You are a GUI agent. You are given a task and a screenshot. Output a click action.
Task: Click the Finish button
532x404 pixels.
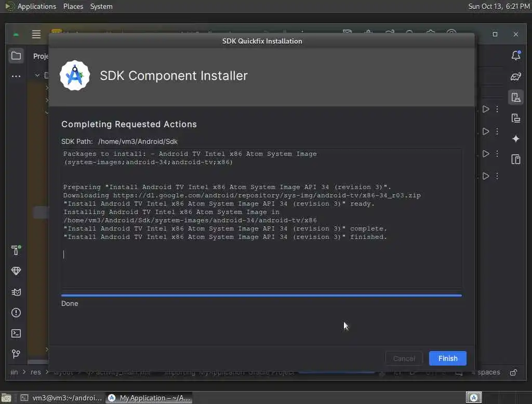[447, 358]
